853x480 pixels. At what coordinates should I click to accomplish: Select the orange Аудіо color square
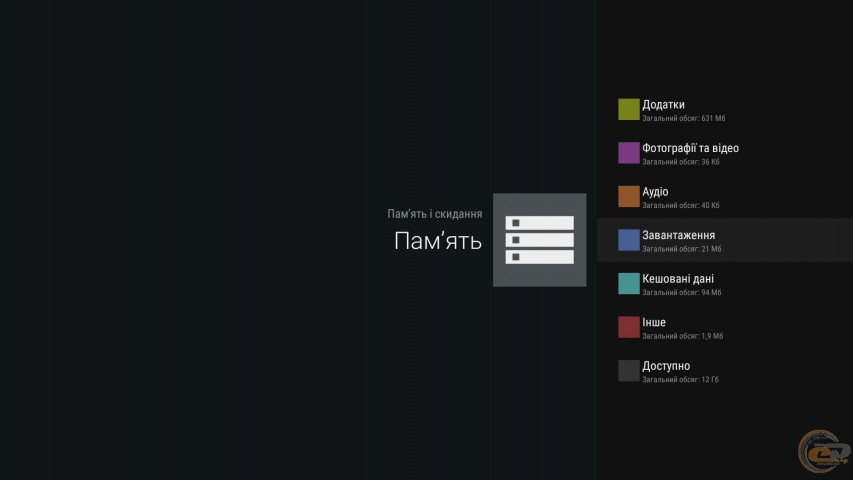[x=628, y=196]
